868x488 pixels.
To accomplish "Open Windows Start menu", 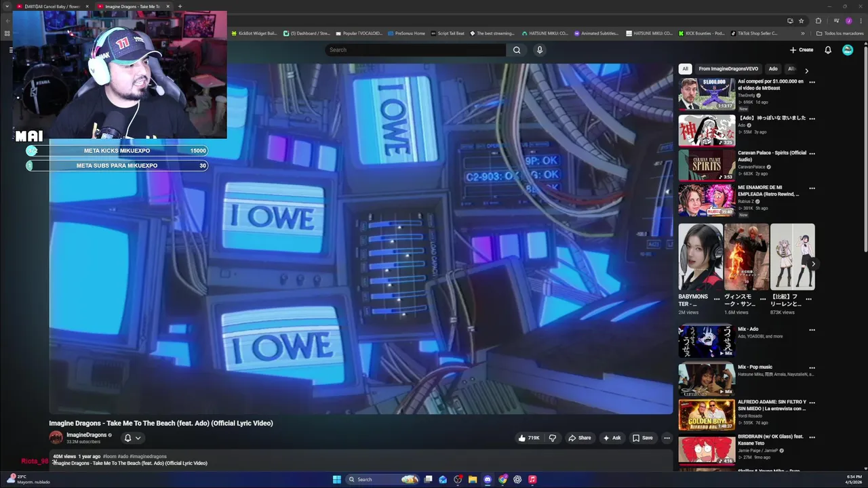I will [336, 479].
